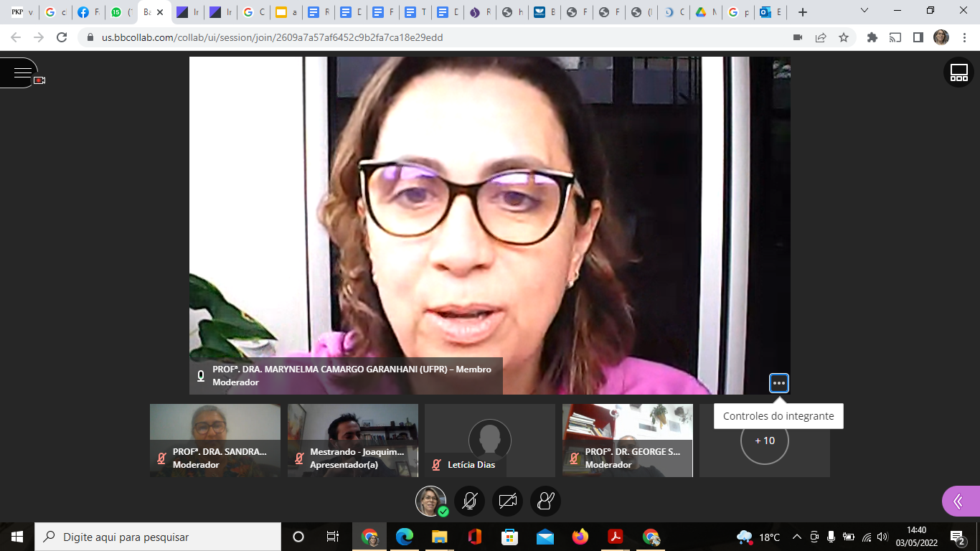Open Wi-Fi network tray icon
Image resolution: width=980 pixels, height=551 pixels.
[867, 537]
